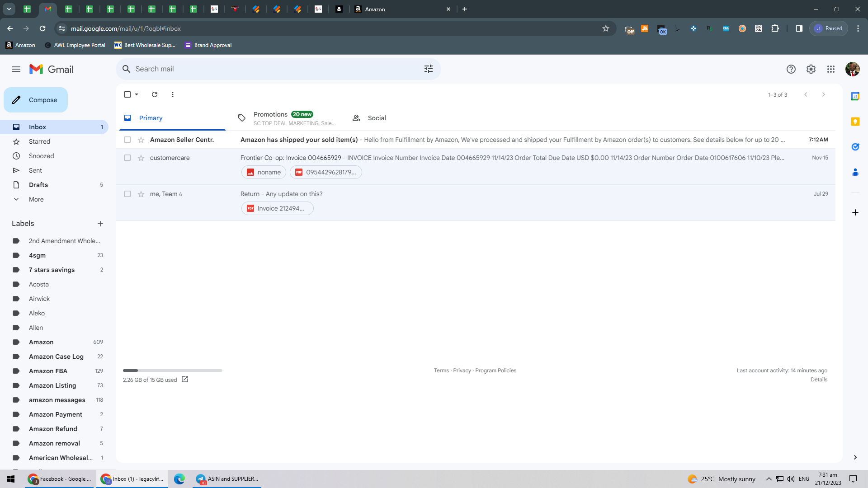Open Windows notification center icon
This screenshot has height=488, width=868.
tap(853, 479)
